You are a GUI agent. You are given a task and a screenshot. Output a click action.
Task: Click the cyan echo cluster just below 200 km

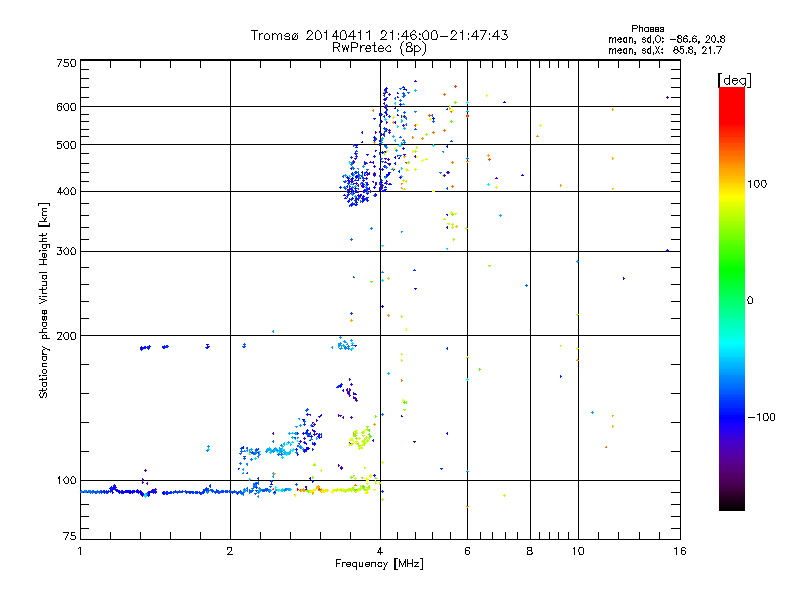coord(344,344)
